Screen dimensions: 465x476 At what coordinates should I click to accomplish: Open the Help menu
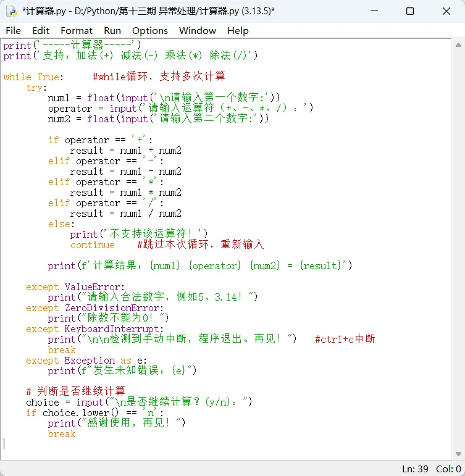coord(238,31)
